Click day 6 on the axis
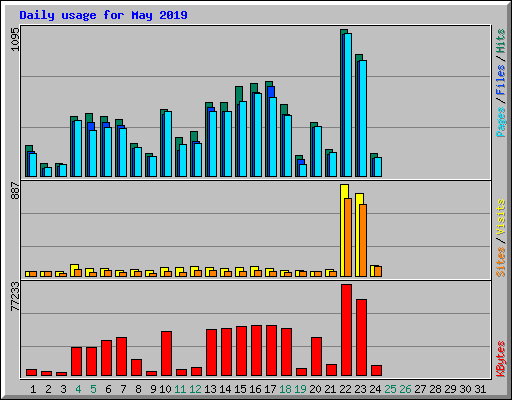 coord(108,389)
